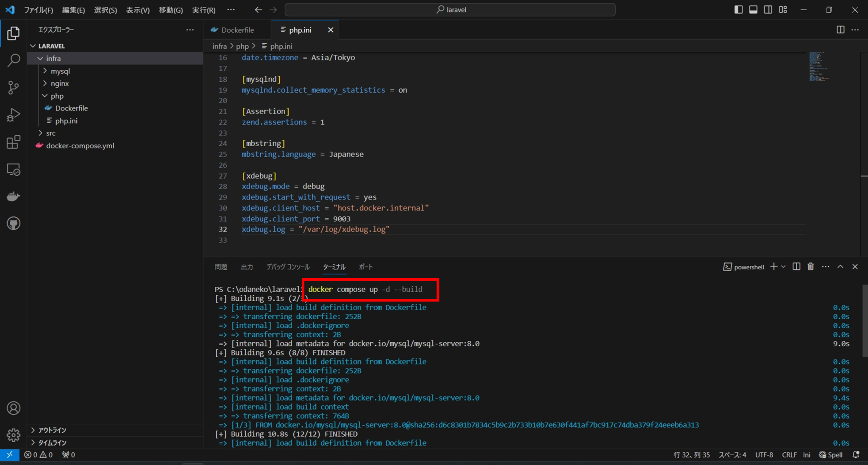This screenshot has height=465, width=868.
Task: Change CRLF line endings in status bar
Action: point(790,454)
